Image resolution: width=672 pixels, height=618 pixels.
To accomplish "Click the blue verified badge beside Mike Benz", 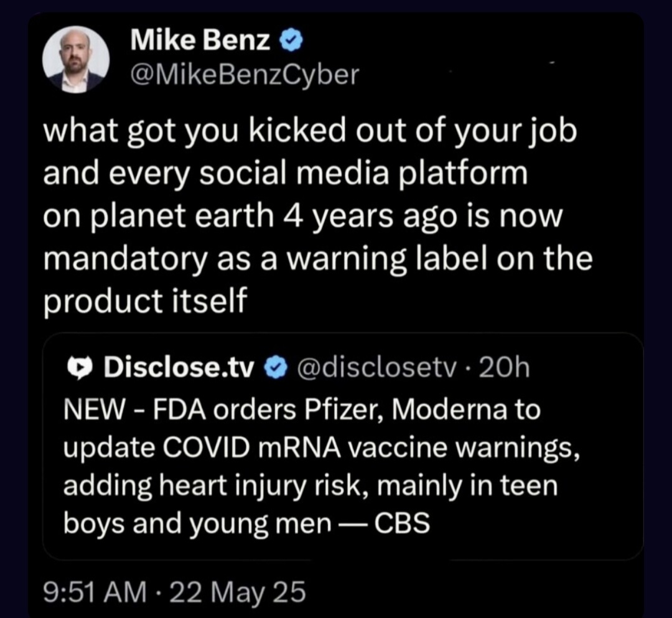I will click(x=291, y=42).
